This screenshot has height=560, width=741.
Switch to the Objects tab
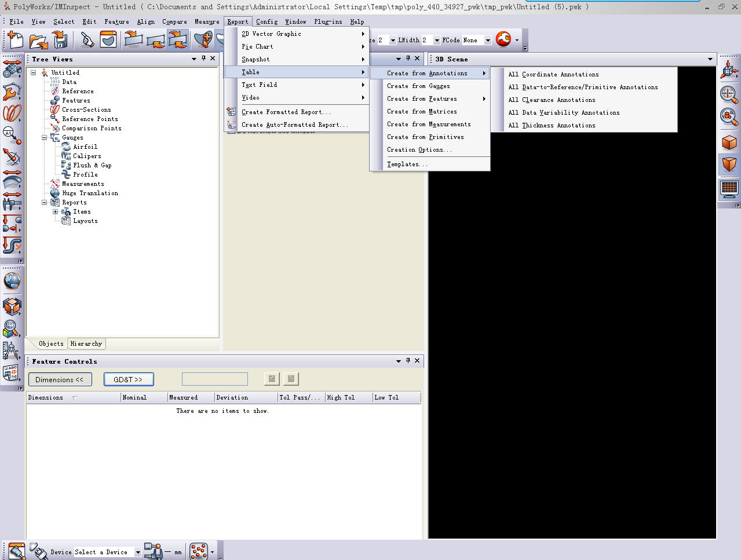51,343
